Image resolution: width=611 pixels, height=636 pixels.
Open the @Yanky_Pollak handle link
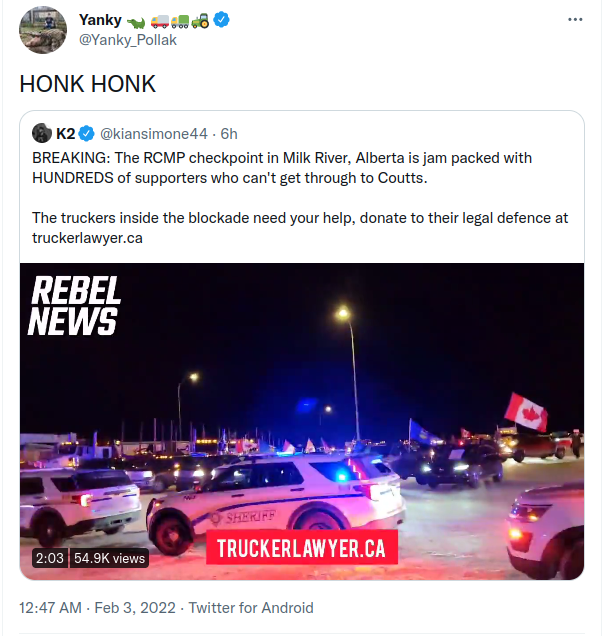pyautogui.click(x=128, y=40)
